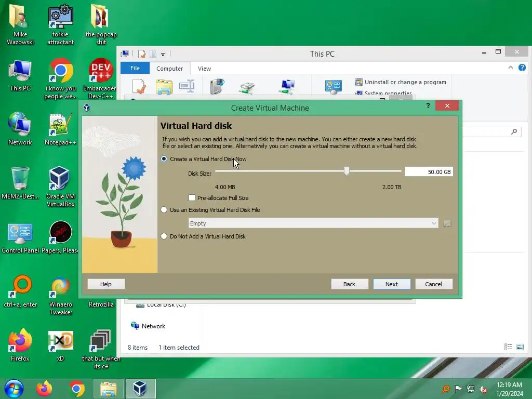This screenshot has width=532, height=399.
Task: Open Firefox from the taskbar
Action: 45,389
